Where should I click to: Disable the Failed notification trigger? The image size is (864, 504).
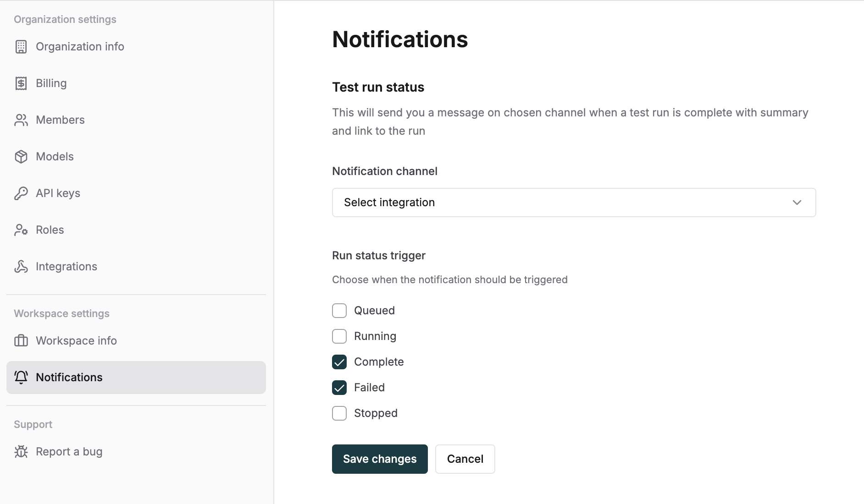coord(339,387)
